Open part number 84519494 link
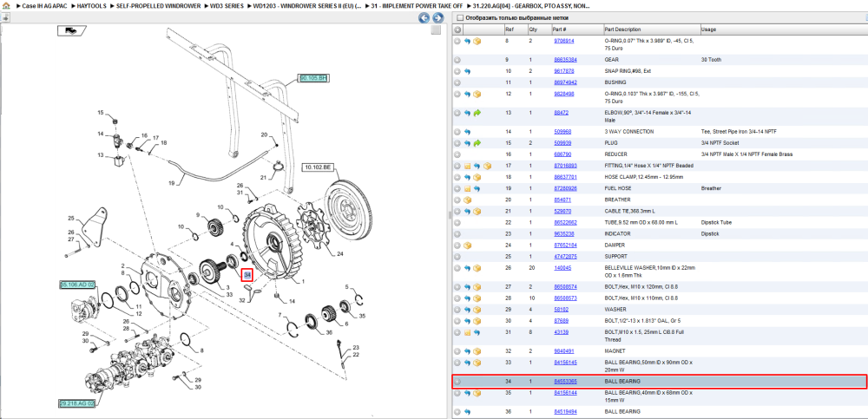The width and height of the screenshot is (868, 419). (566, 412)
